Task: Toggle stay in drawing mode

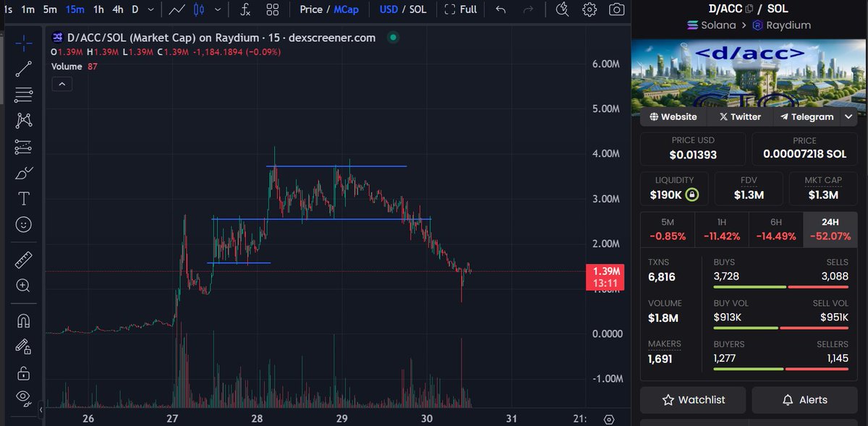Action: point(23,346)
